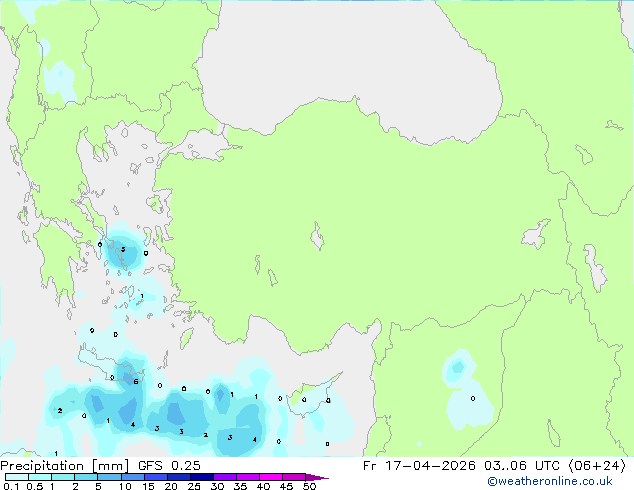Image resolution: width=634 pixels, height=490 pixels.
Task: Click legend value label '25'
Action: (194, 486)
